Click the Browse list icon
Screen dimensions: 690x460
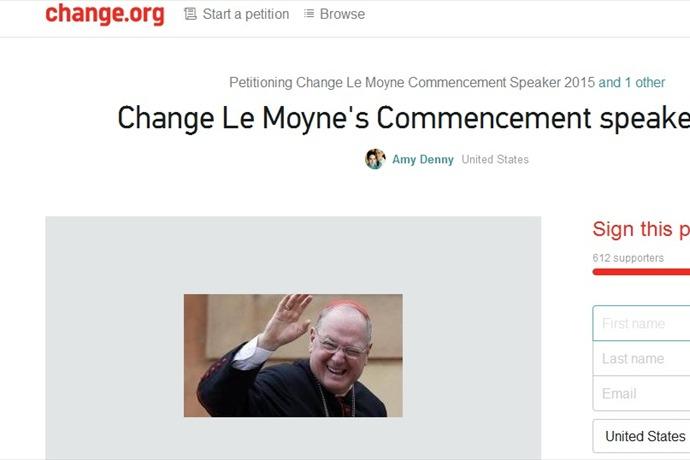[309, 14]
